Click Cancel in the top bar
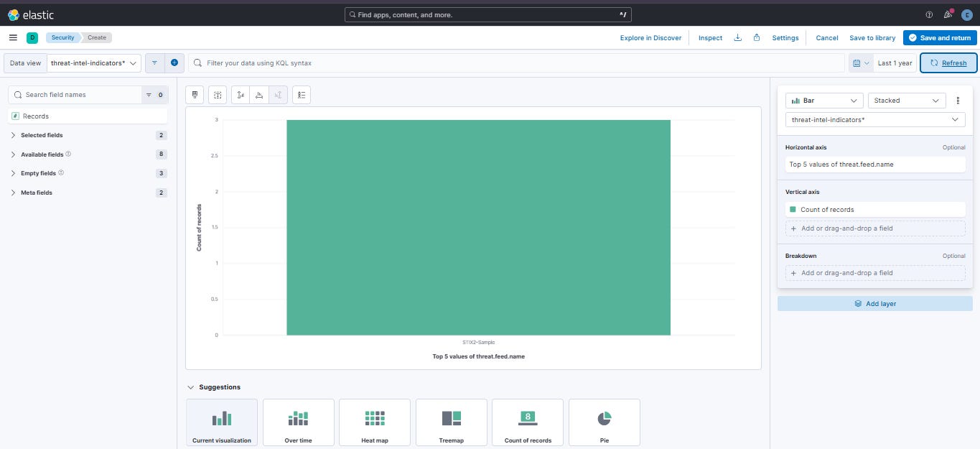980x449 pixels. [826, 37]
